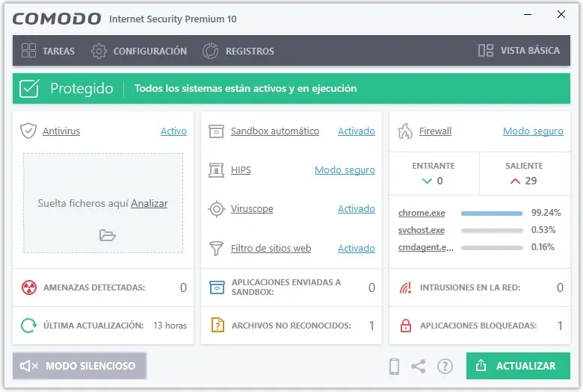Click the Antivirus shield icon
Screen dimensions: 583x392
(28, 131)
